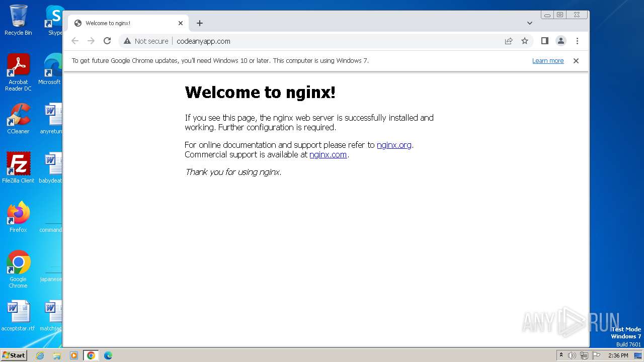Click the address bar URL codeanyapp.com
The height and width of the screenshot is (362, 644).
(203, 41)
